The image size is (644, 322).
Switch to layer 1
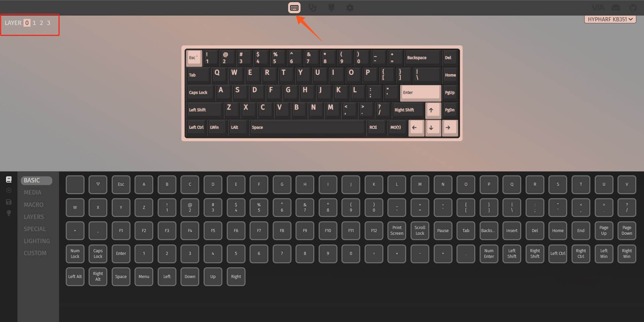click(34, 23)
